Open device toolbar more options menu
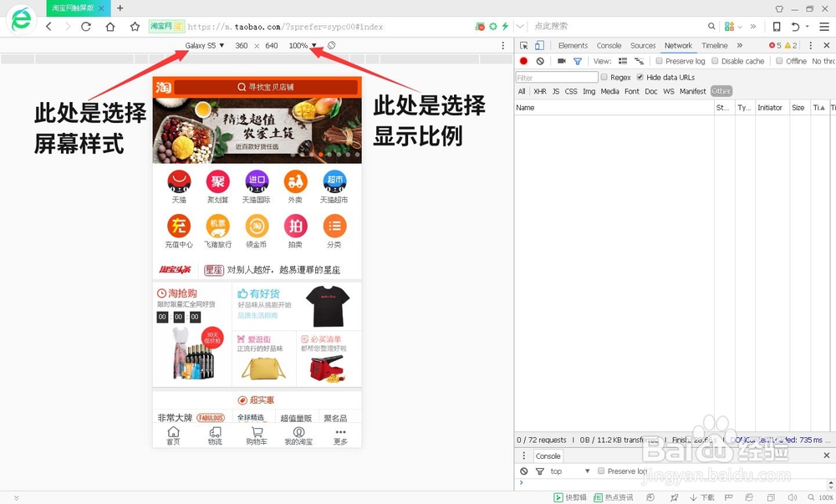 [502, 45]
